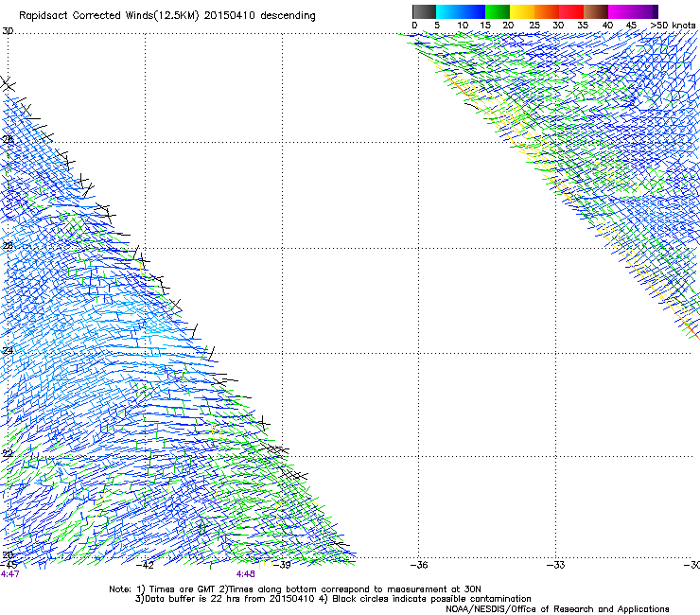Click the '25' knots legend tick label

click(534, 26)
